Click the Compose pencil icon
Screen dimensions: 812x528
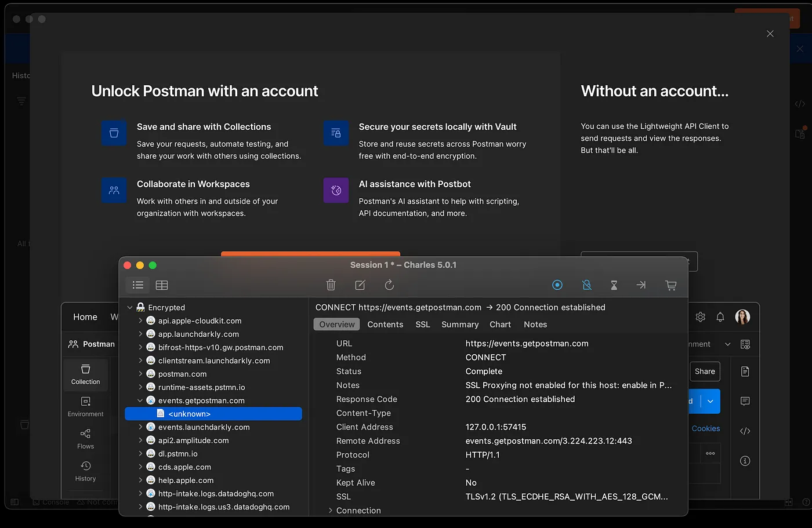click(x=360, y=285)
